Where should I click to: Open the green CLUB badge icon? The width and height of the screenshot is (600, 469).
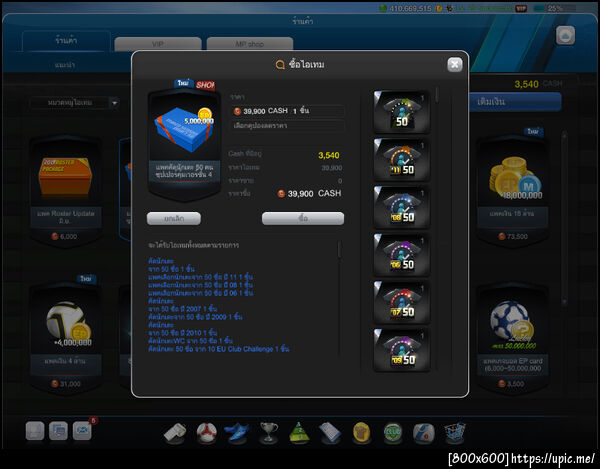coord(393,433)
